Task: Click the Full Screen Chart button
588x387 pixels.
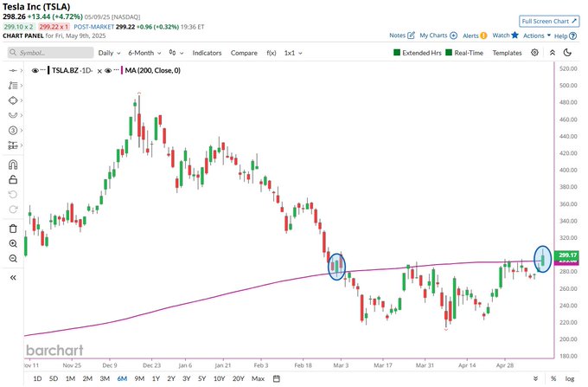Action: [549, 22]
